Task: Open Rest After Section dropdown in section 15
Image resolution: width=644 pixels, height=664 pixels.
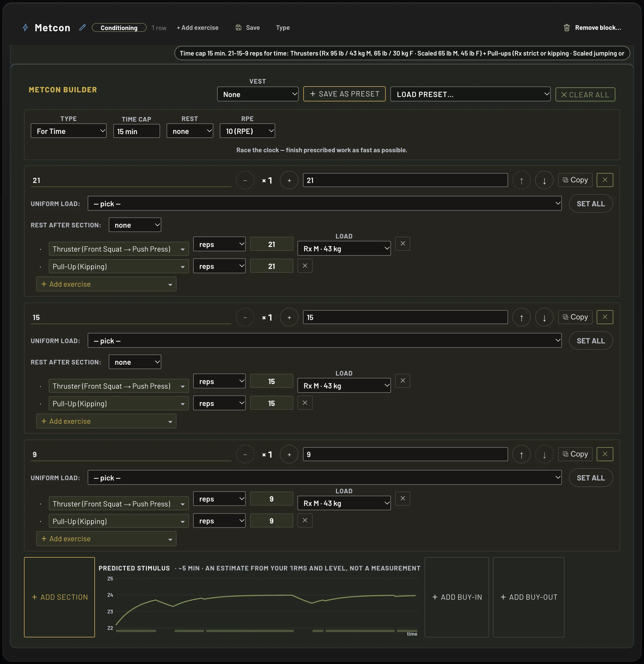Action: coord(135,362)
